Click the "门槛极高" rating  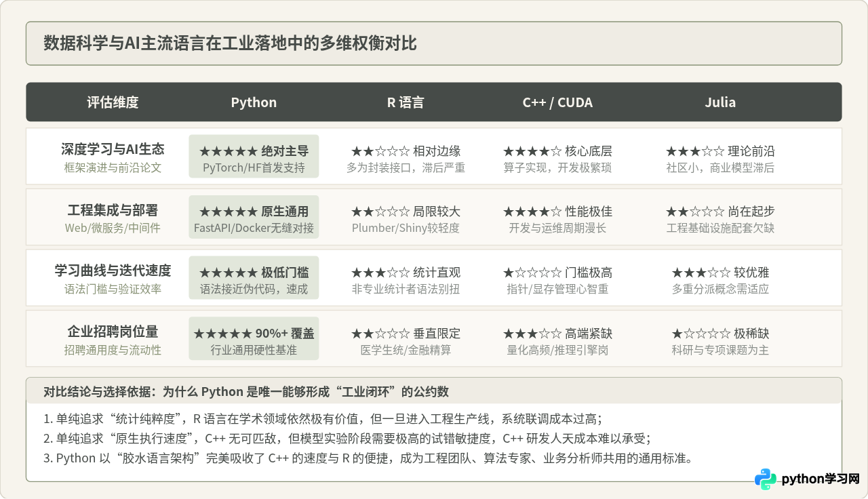557,273
